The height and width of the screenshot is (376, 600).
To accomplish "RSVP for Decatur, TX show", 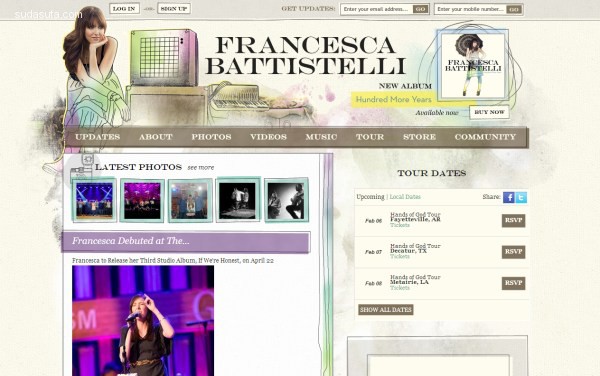I will (x=514, y=252).
